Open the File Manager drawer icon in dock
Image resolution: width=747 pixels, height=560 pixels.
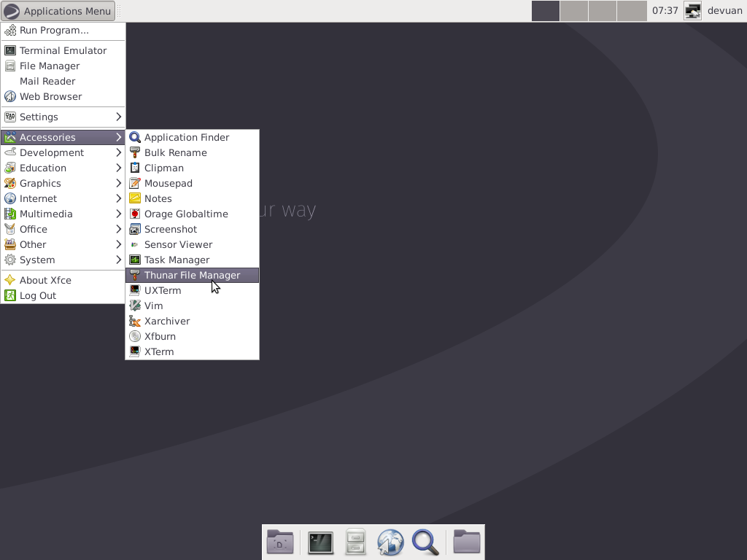[x=355, y=542]
